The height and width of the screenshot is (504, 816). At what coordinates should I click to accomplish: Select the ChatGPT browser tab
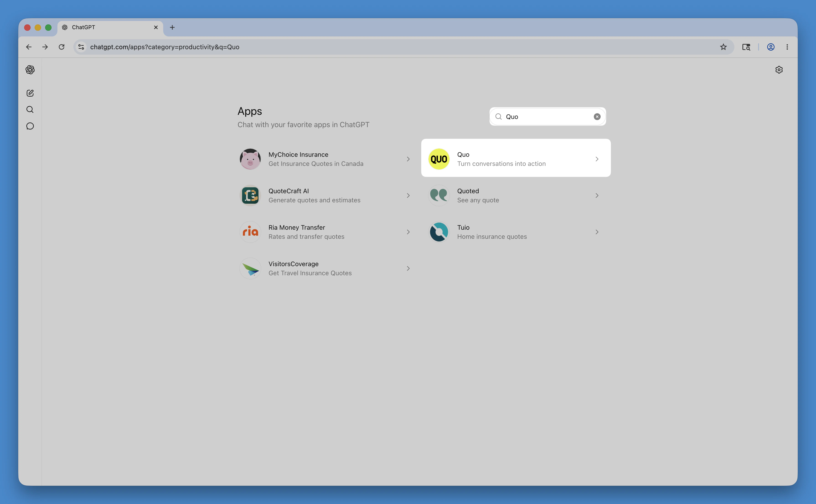[x=110, y=27]
